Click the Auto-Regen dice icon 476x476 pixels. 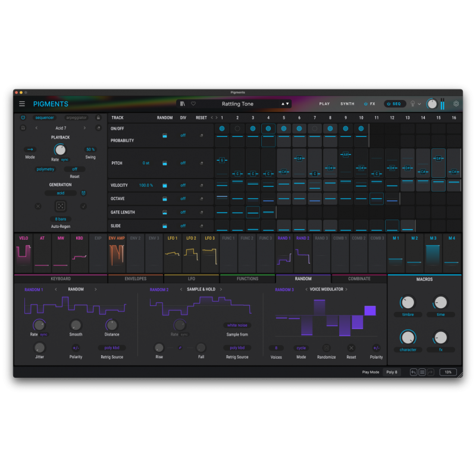pyautogui.click(x=60, y=205)
